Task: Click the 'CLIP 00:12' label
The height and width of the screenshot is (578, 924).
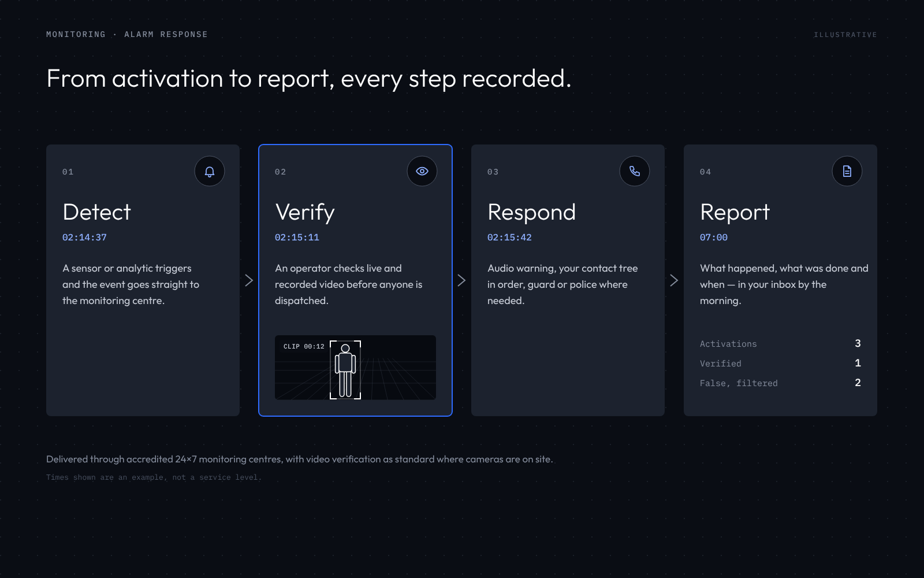Action: tap(304, 347)
